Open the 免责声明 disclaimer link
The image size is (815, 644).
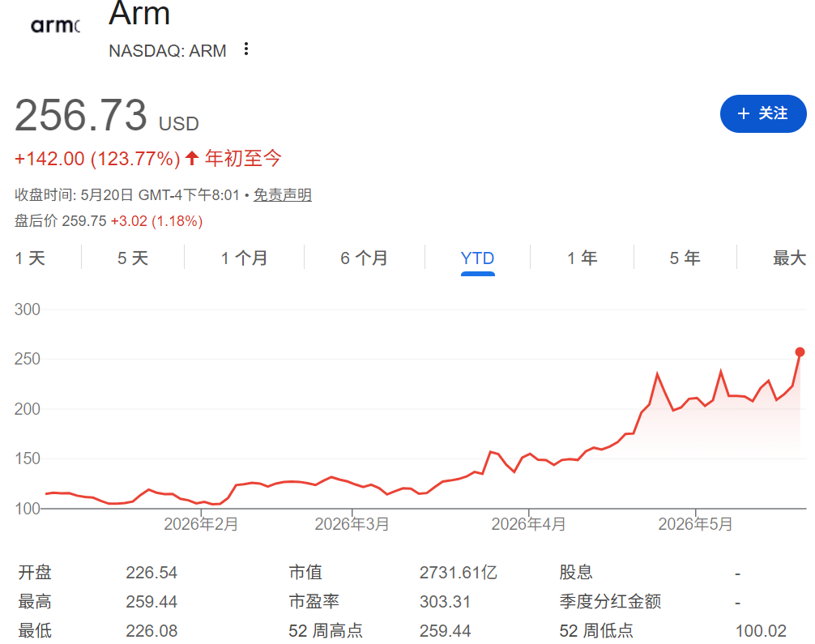282,195
